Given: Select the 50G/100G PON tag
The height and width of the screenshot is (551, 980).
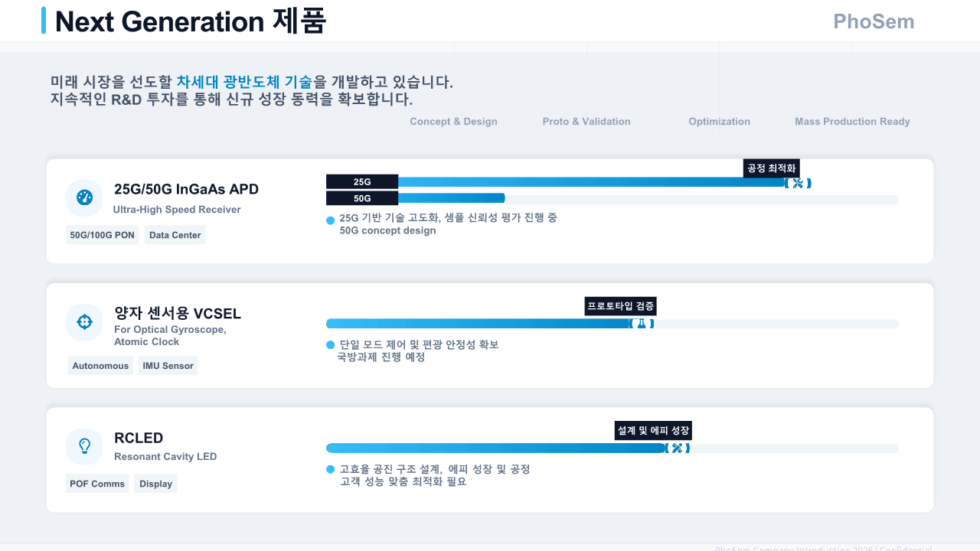Looking at the screenshot, I should pos(102,235).
